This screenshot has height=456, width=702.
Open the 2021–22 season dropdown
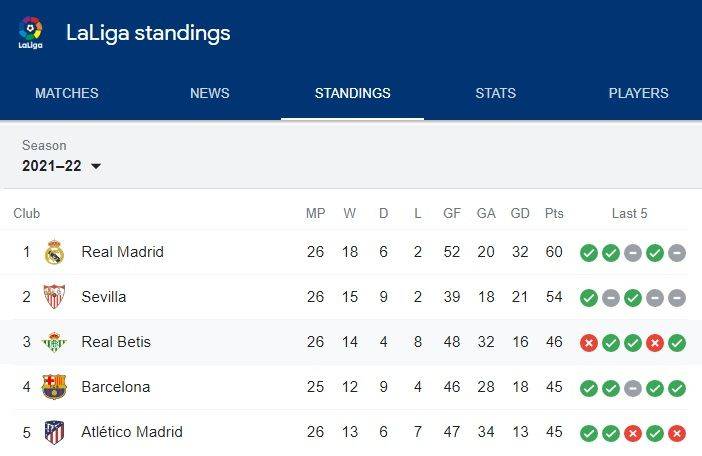pos(61,166)
